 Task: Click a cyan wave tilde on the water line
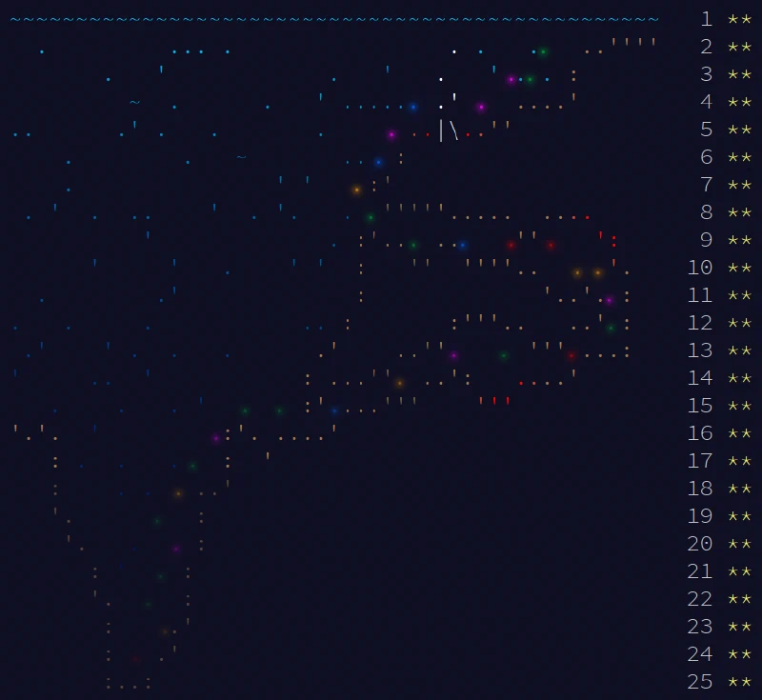190,17
